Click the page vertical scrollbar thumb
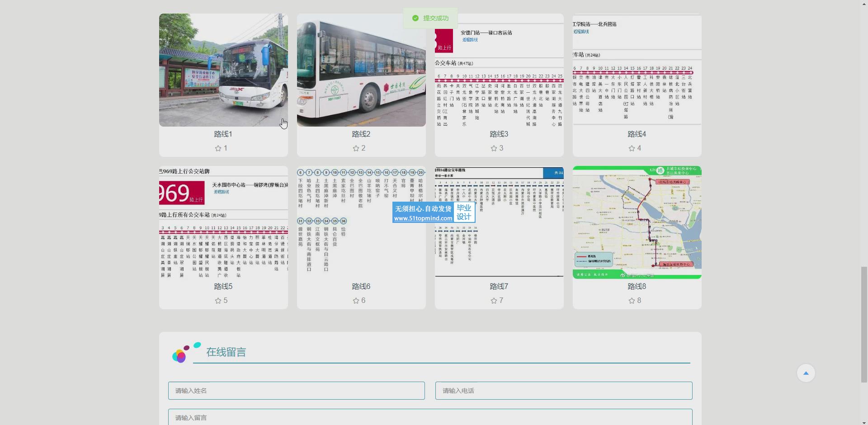Image resolution: width=868 pixels, height=425 pixels. 864,324
